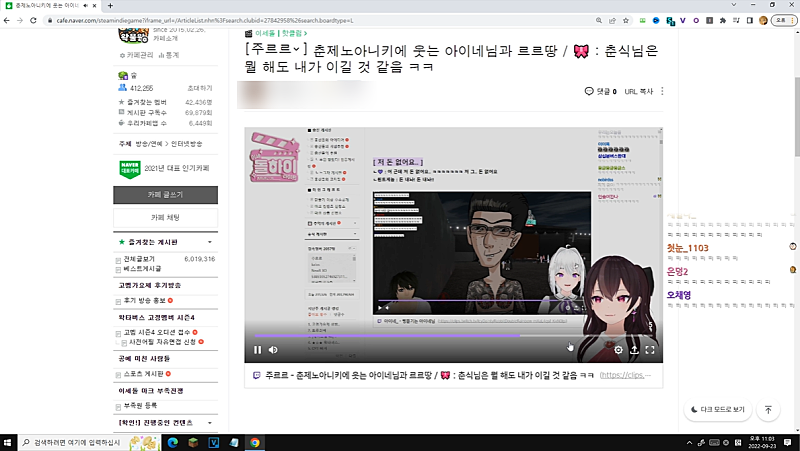
Task: Open 부족원 등록 board
Action: tap(140, 406)
